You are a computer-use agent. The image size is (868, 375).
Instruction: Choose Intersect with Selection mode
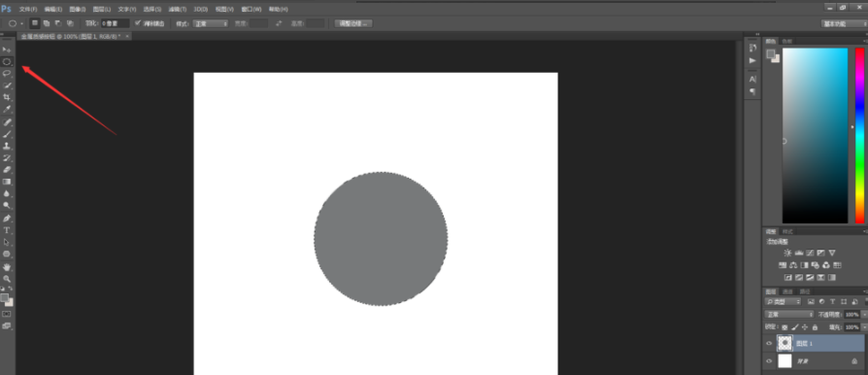point(70,23)
